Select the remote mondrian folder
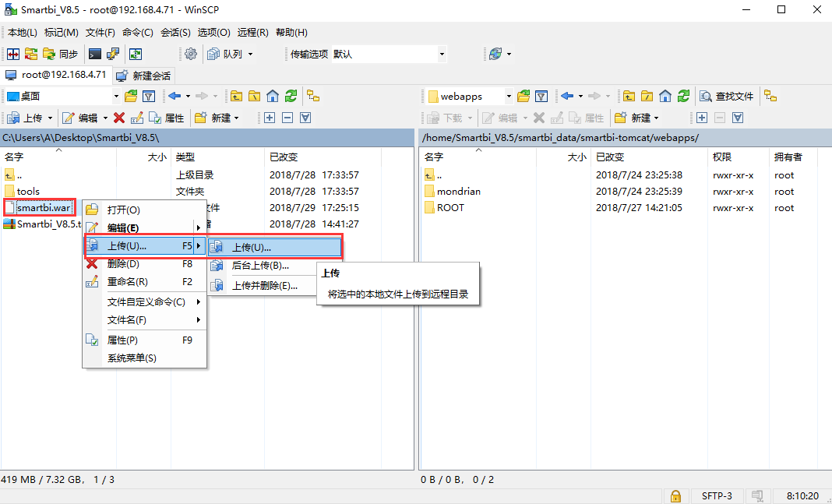 tap(458, 191)
